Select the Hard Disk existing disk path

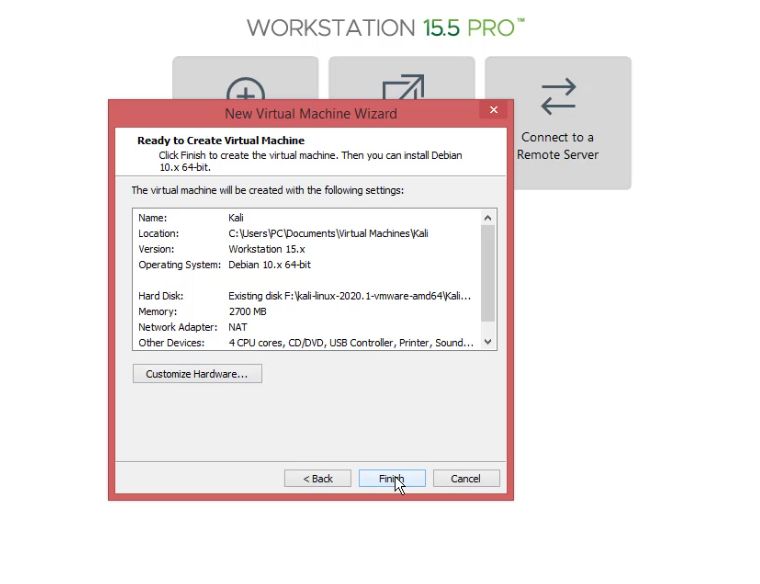tap(349, 296)
